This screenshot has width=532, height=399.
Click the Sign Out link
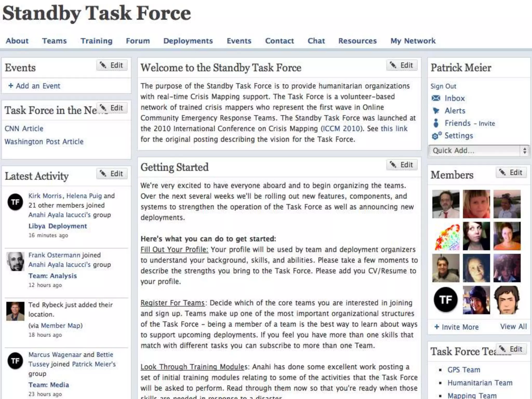click(x=443, y=86)
